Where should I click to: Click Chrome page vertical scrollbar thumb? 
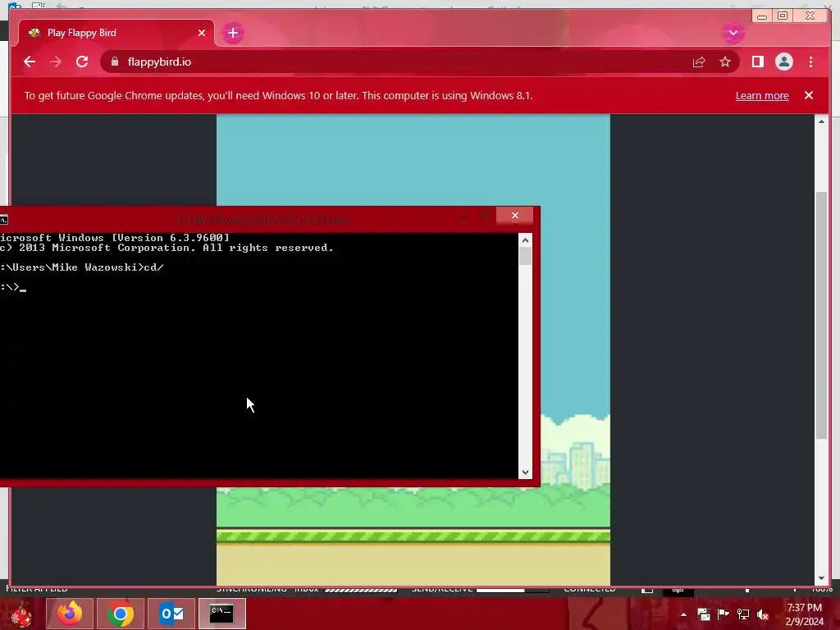[821, 316]
